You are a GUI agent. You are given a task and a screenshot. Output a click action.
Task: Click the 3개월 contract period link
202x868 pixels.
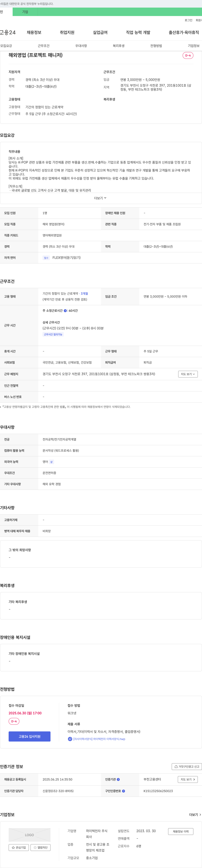click(x=84, y=293)
